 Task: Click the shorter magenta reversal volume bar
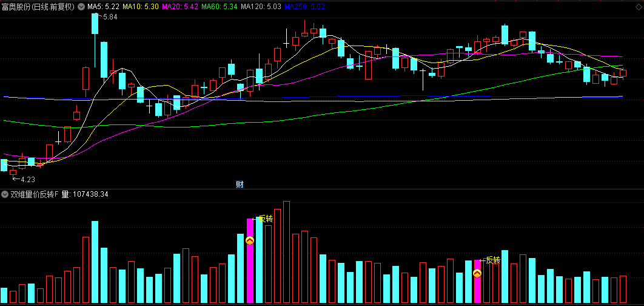(477, 281)
